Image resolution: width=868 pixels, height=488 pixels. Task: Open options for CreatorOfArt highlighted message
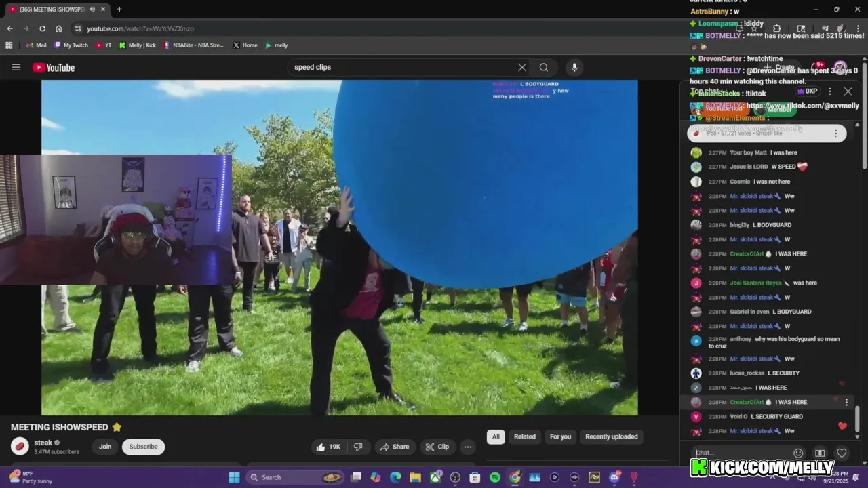846,402
